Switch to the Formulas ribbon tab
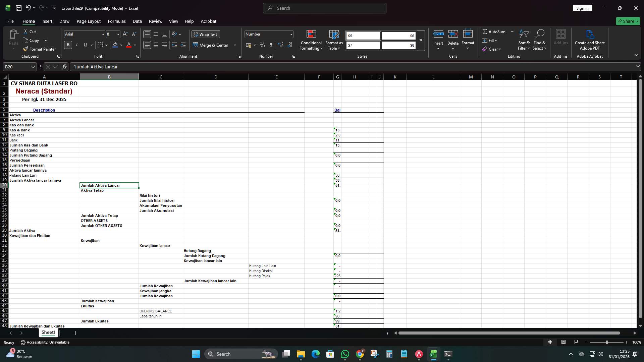 pos(117,21)
